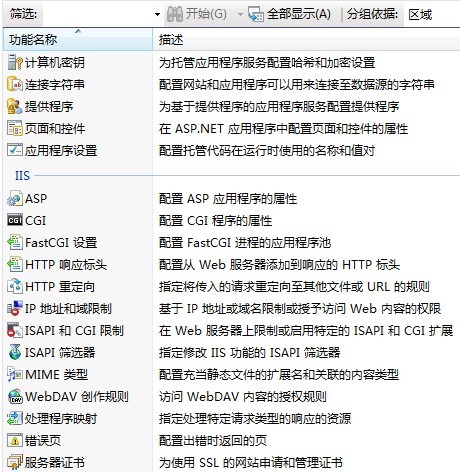Click description 配置出错时返回的页
The width and height of the screenshot is (460, 472).
(x=213, y=441)
